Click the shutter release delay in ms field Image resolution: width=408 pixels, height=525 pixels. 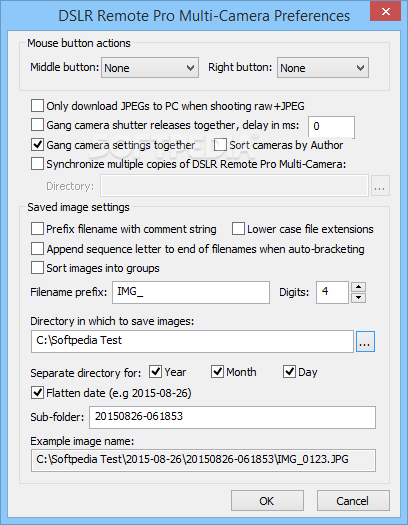[x=331, y=127]
